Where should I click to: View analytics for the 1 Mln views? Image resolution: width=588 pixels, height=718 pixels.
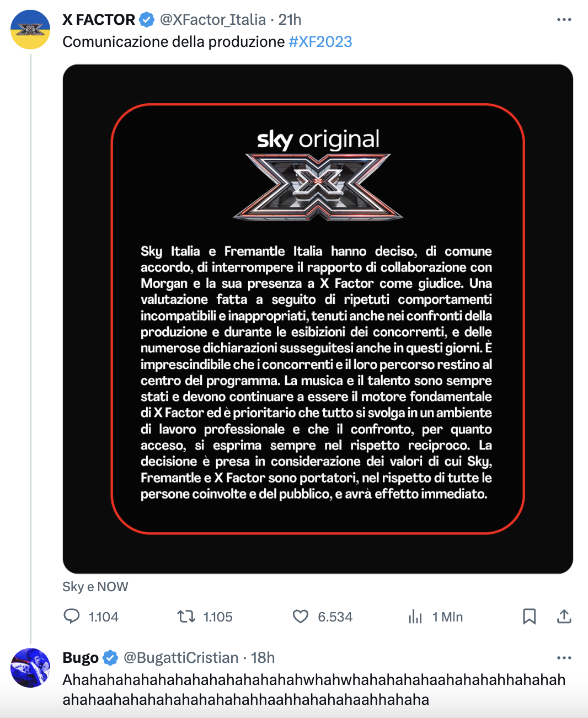[415, 617]
